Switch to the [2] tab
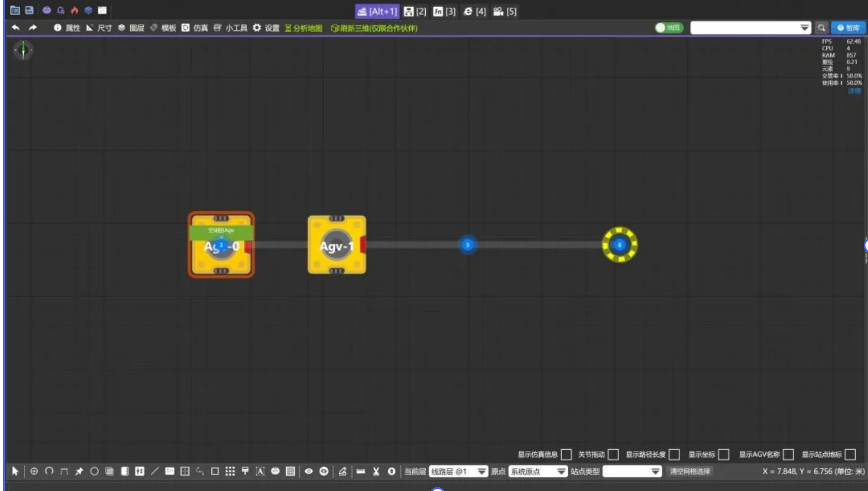 click(x=415, y=11)
